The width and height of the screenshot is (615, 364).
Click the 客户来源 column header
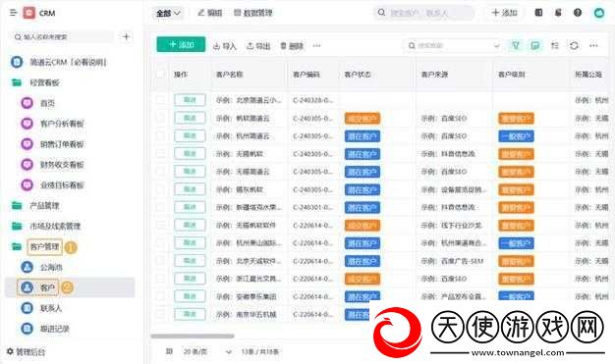point(434,74)
